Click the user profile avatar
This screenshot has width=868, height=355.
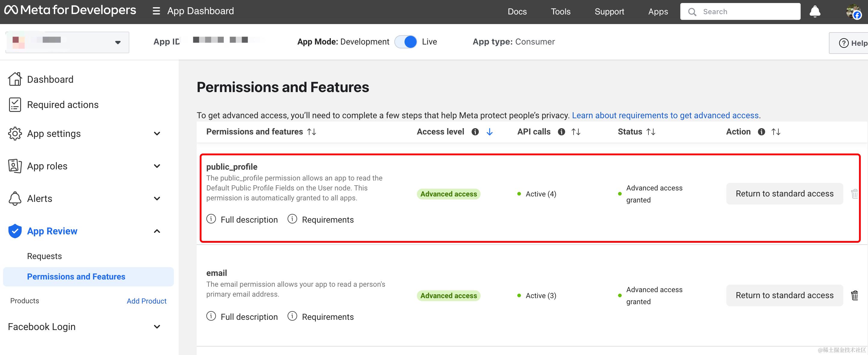pos(854,11)
